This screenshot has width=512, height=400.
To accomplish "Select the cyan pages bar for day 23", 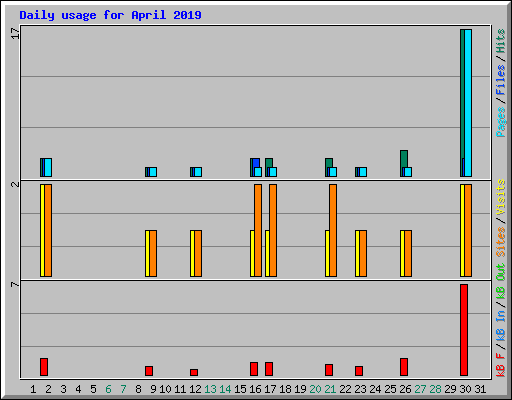I will (363, 172).
